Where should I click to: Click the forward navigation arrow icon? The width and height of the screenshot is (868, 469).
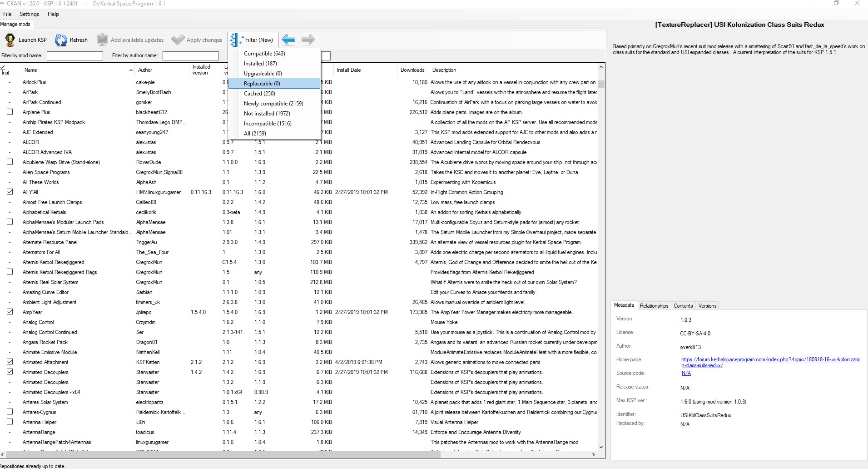pos(308,40)
